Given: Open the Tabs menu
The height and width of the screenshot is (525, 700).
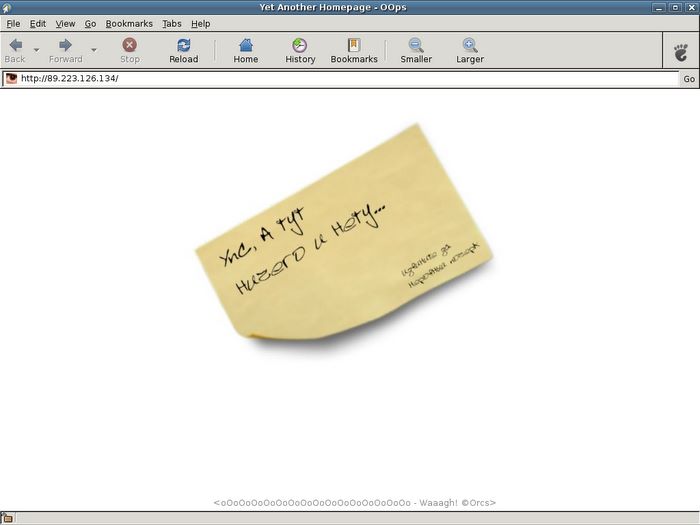Looking at the screenshot, I should coord(172,23).
